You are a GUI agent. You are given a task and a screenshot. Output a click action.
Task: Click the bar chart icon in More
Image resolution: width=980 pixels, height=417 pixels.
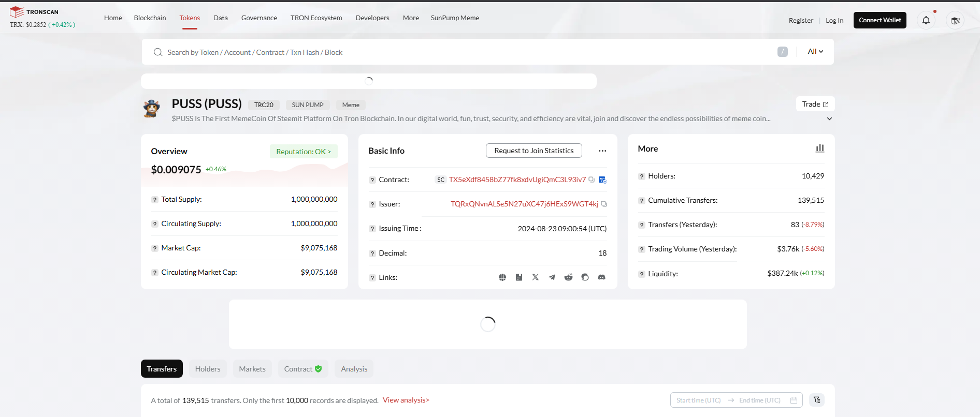point(820,148)
